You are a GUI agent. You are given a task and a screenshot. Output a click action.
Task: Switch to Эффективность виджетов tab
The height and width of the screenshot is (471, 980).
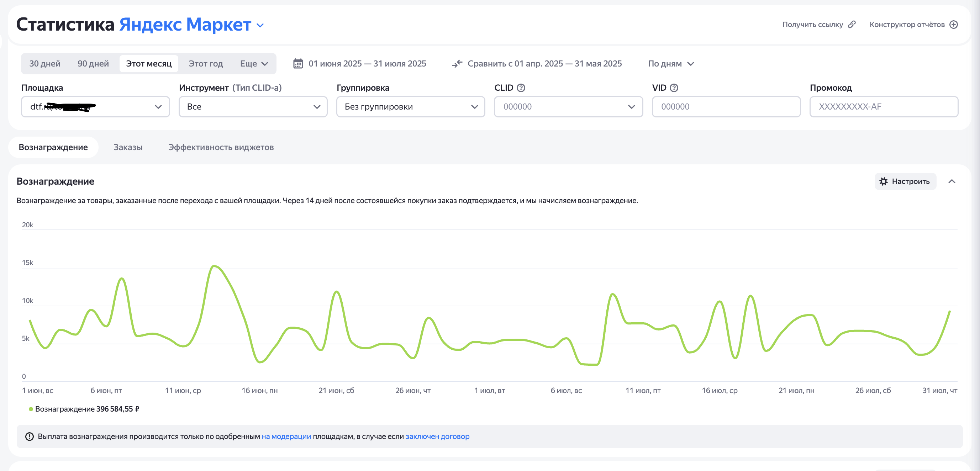pyautogui.click(x=221, y=147)
